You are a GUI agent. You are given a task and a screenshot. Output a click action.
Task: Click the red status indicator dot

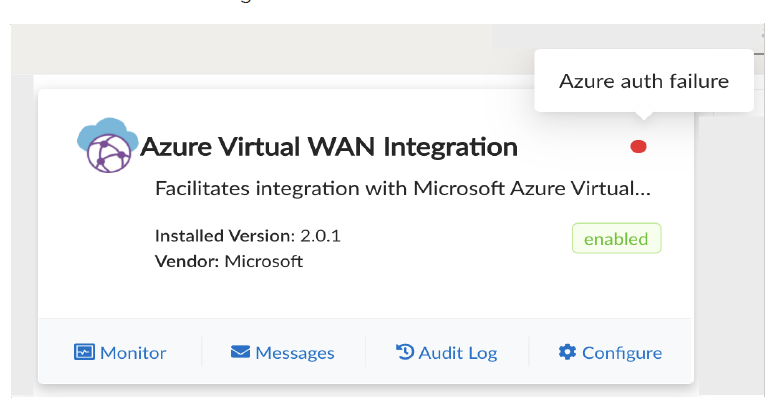pos(638,147)
